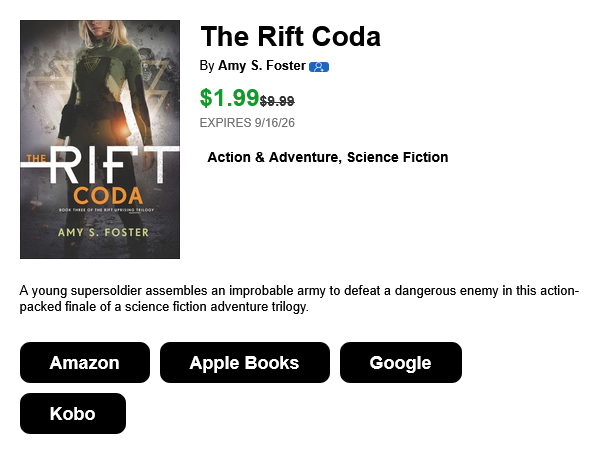Open the Apple Books store button
The width and height of the screenshot is (600, 459).
[x=245, y=362]
